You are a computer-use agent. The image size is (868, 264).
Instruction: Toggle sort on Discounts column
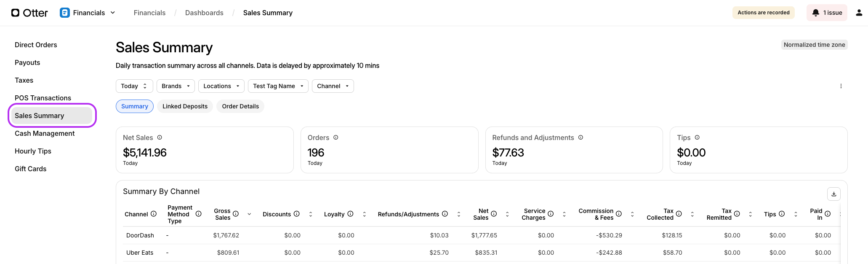pos(311,214)
